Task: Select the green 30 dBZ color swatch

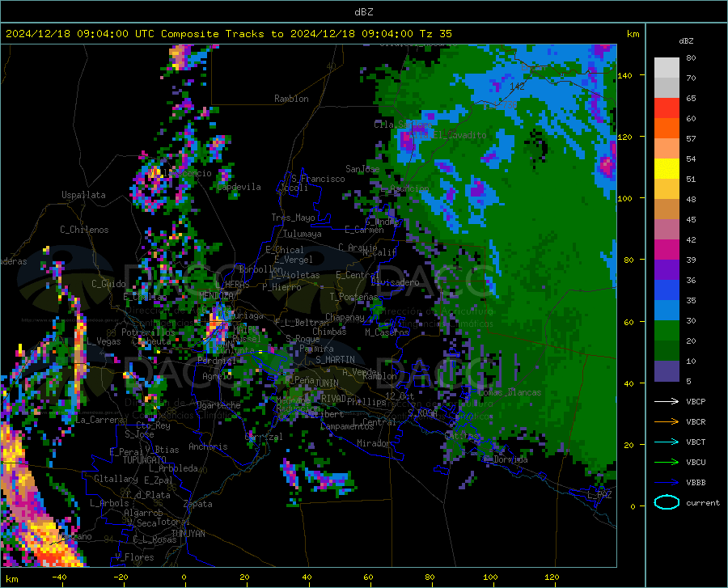Action: (667, 331)
